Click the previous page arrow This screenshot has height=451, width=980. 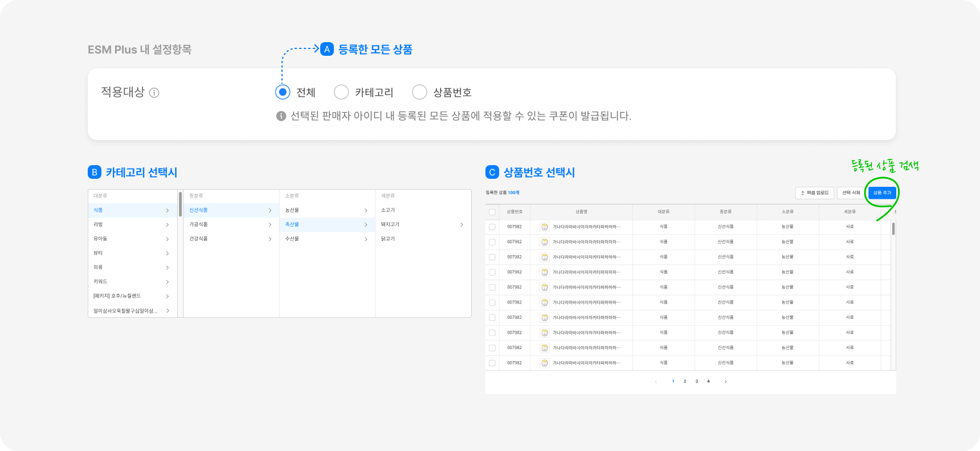click(656, 382)
